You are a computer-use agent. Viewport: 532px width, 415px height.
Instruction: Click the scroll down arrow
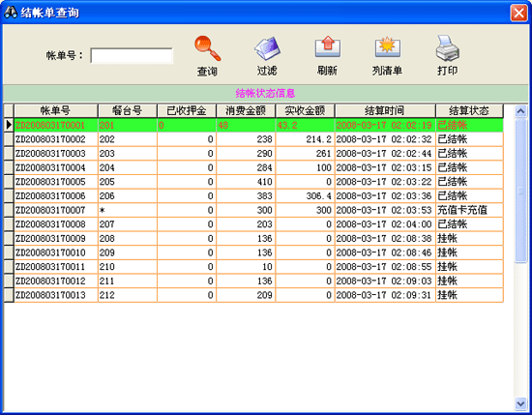tap(520, 403)
